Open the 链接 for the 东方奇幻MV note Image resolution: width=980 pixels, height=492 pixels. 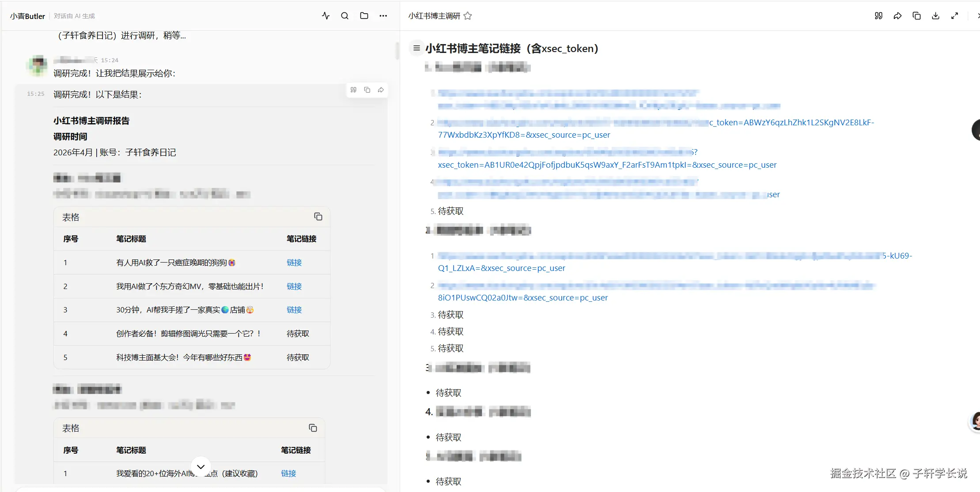[x=294, y=286]
